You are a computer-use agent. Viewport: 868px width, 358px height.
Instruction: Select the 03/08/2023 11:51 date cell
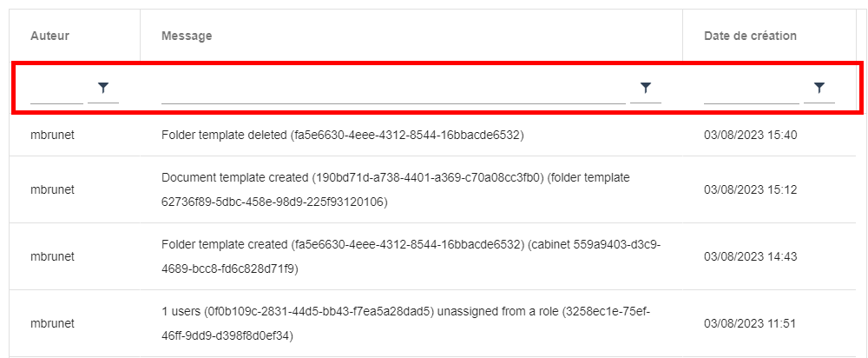(x=750, y=323)
